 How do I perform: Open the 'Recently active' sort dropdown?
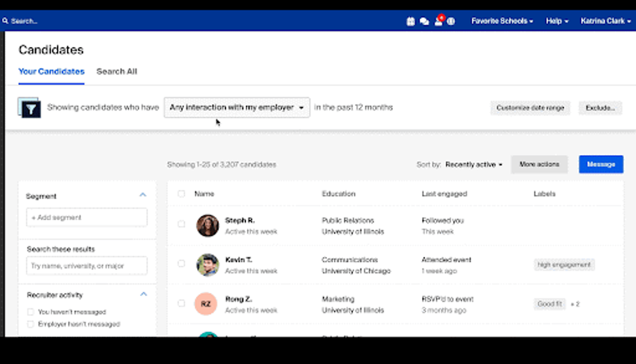pyautogui.click(x=474, y=164)
